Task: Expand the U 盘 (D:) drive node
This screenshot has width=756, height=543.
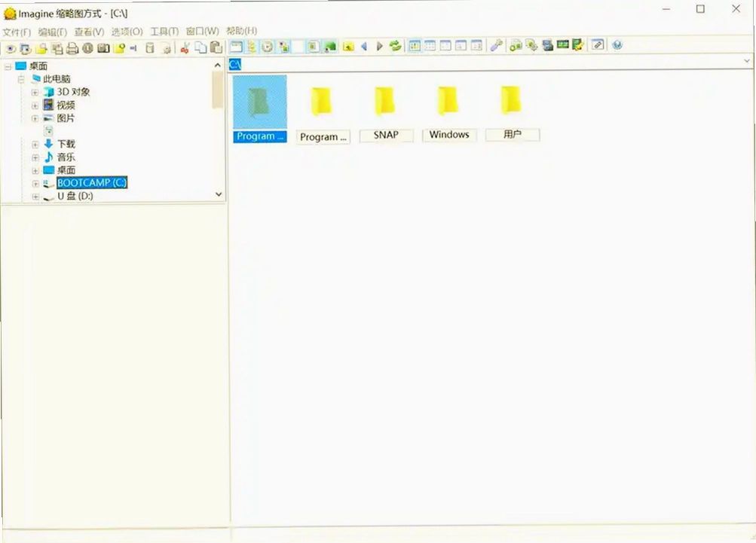Action: coord(35,197)
